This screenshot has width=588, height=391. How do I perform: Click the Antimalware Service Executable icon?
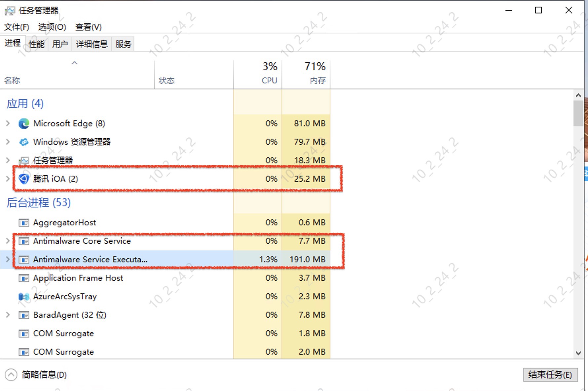24,260
